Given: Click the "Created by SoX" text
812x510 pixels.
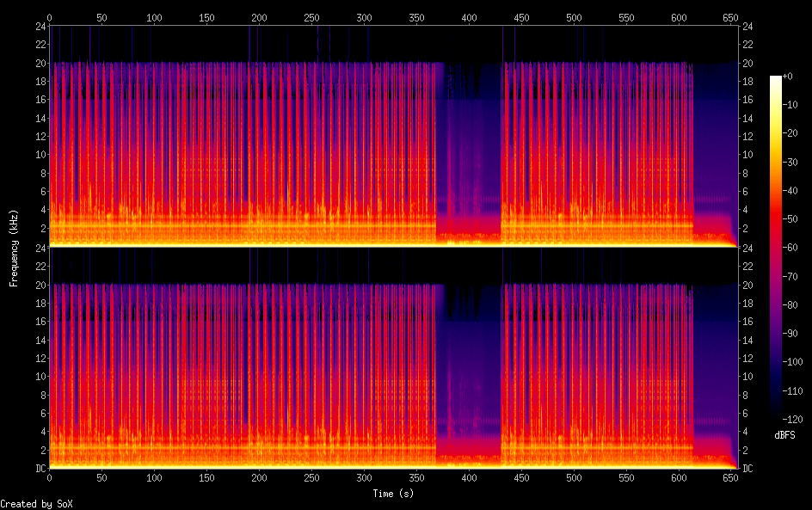Looking at the screenshot, I should point(36,503).
